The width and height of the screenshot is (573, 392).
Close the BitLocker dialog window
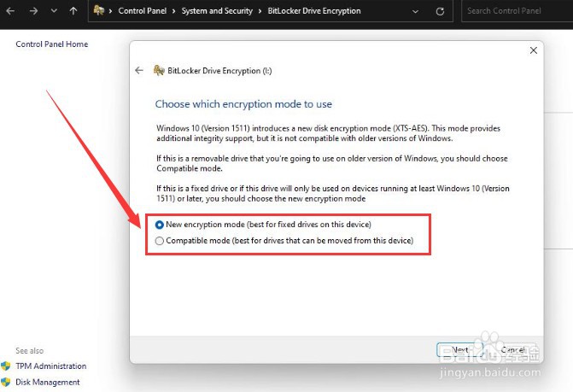(x=534, y=51)
